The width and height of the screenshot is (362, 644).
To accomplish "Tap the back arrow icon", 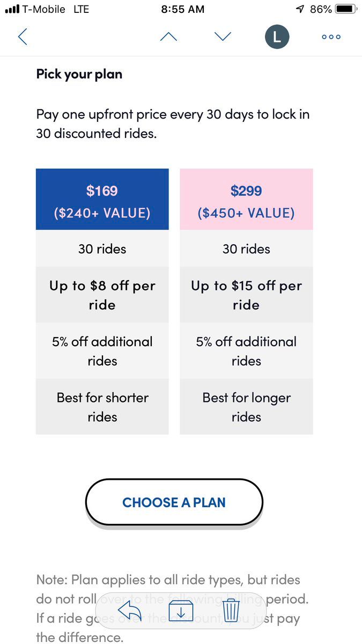I will pos(23,37).
